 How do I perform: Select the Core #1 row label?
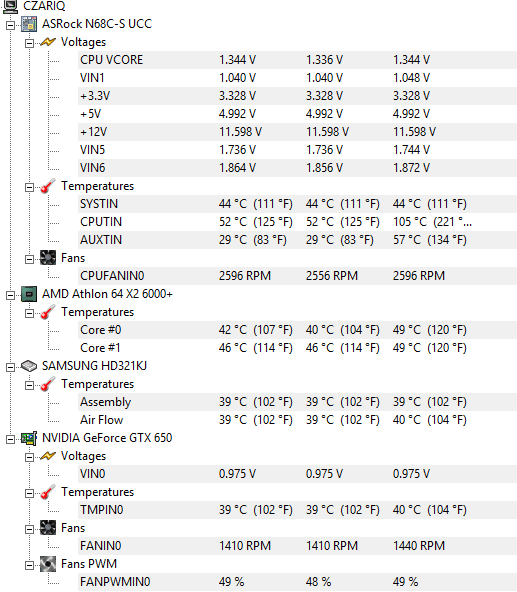pos(100,348)
